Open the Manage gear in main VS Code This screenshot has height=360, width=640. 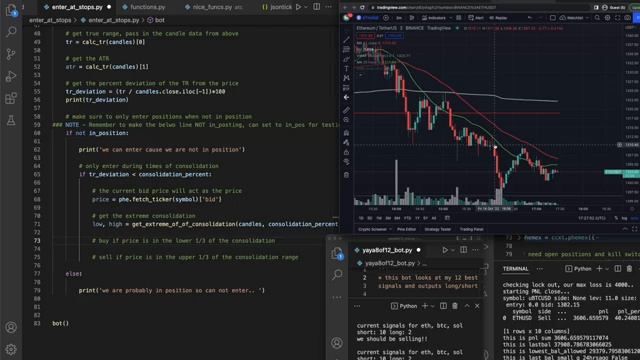[x=11, y=349]
